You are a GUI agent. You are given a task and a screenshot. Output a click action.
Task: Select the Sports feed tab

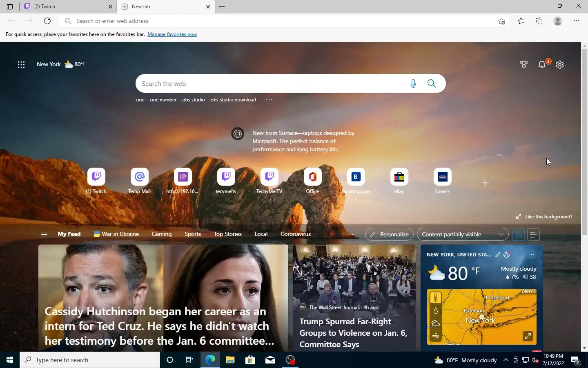click(x=193, y=234)
